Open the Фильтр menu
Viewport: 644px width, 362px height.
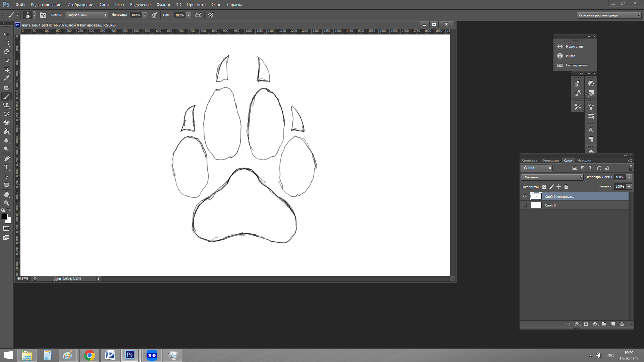coord(163,5)
